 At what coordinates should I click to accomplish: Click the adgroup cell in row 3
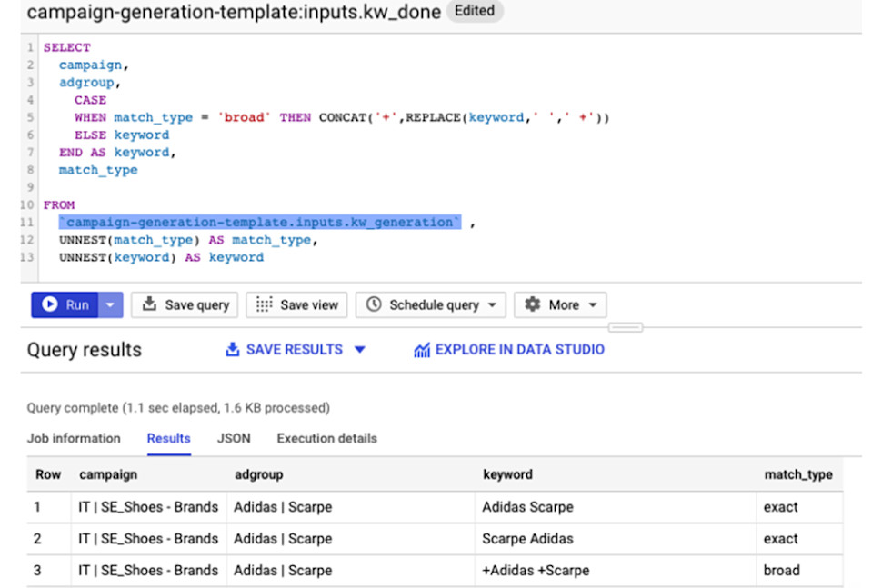[x=351, y=571]
